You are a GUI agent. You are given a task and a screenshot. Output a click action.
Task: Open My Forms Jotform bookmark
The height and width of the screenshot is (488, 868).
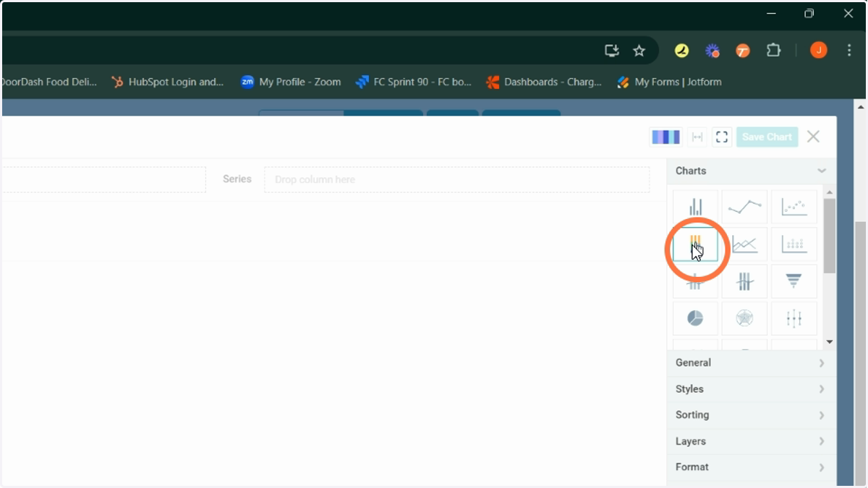[669, 82]
